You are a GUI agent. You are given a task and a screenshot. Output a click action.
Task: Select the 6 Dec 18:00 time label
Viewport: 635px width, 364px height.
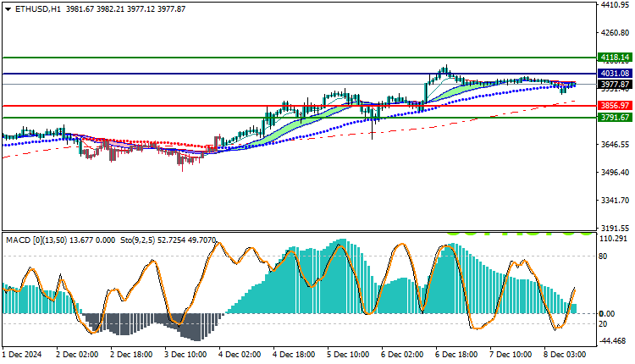pyautogui.click(x=457, y=355)
